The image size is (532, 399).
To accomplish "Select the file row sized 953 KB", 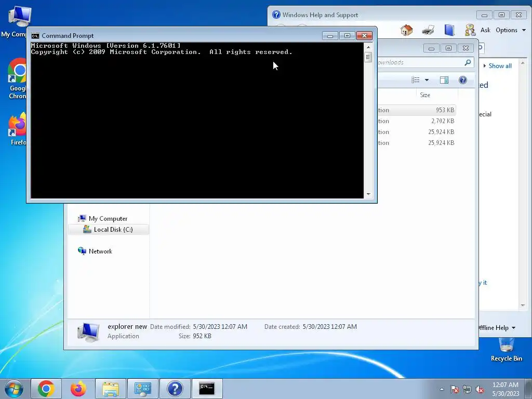I will [x=417, y=110].
